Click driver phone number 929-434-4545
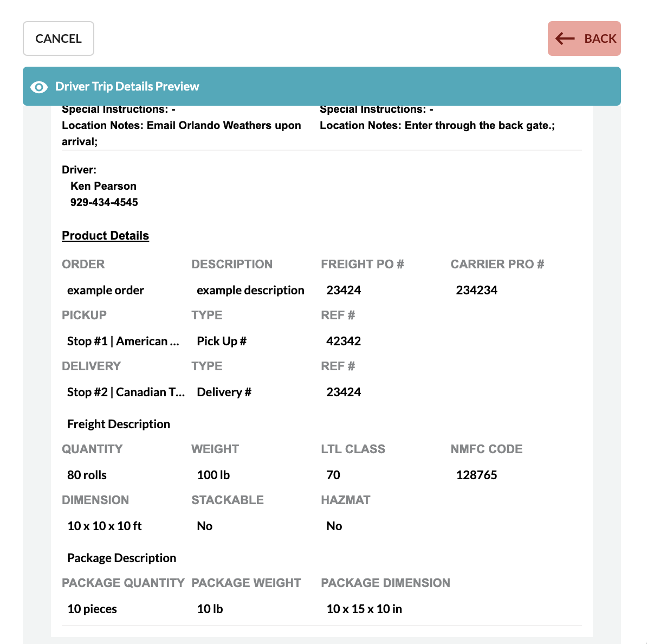Image resolution: width=647 pixels, height=644 pixels. 104,202
